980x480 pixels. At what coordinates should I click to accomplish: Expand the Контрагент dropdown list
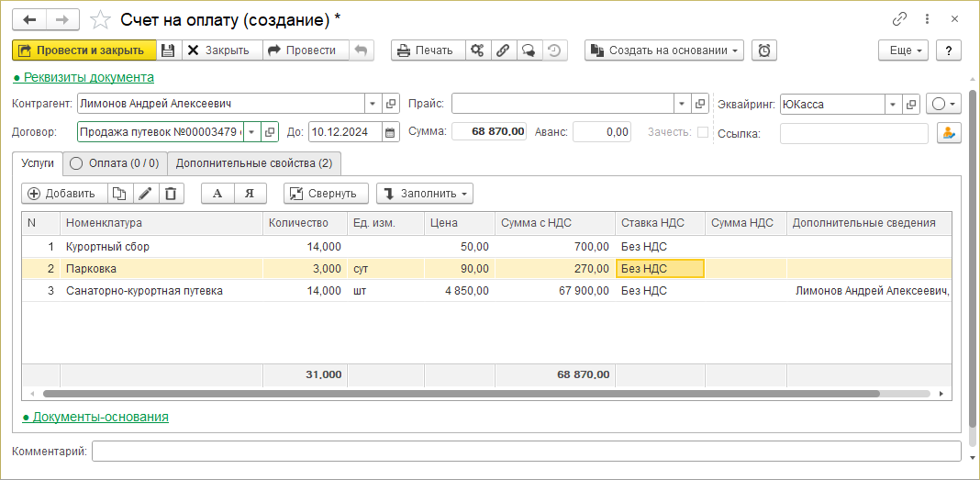point(373,104)
